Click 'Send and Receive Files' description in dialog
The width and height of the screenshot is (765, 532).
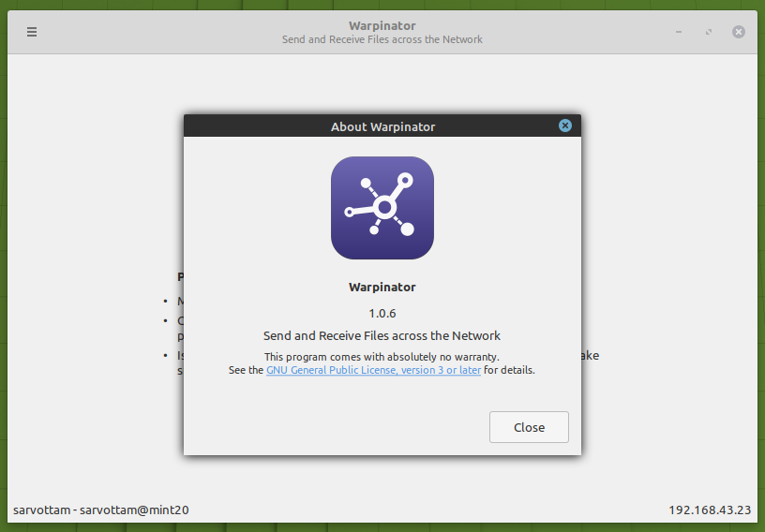(x=382, y=336)
